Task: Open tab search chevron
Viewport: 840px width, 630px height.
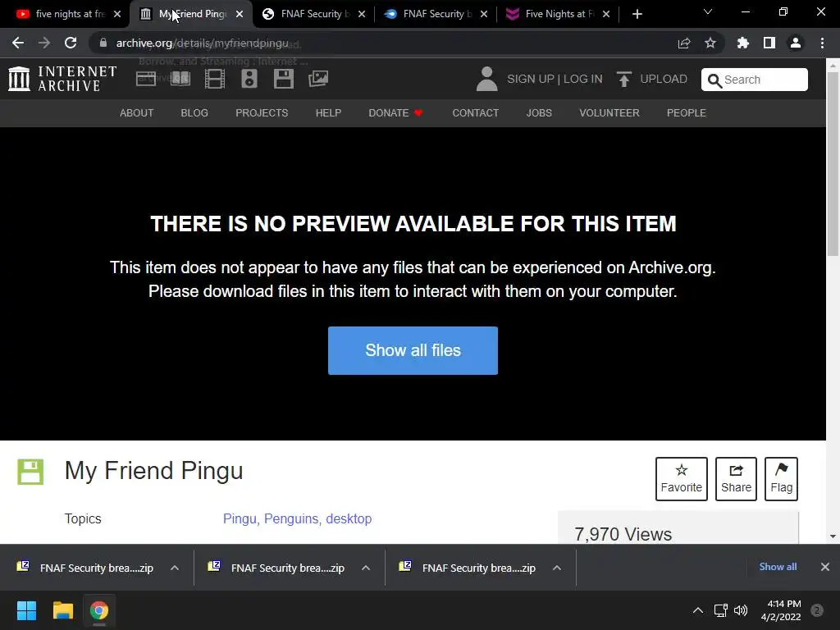Action: coord(708,11)
